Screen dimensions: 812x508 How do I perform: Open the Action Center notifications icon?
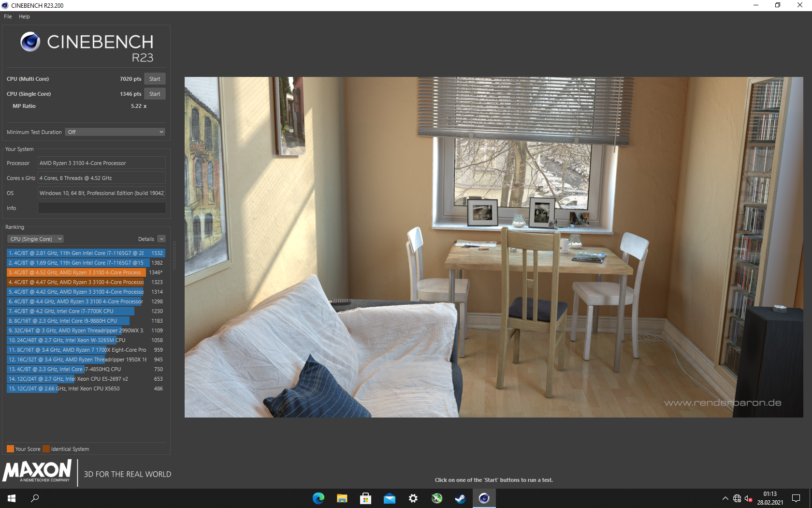click(x=796, y=498)
